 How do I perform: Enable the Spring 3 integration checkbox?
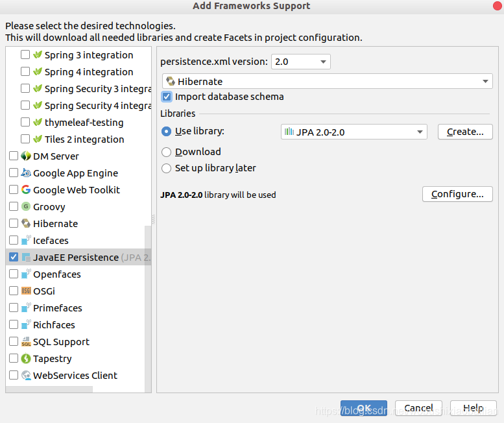tap(25, 54)
